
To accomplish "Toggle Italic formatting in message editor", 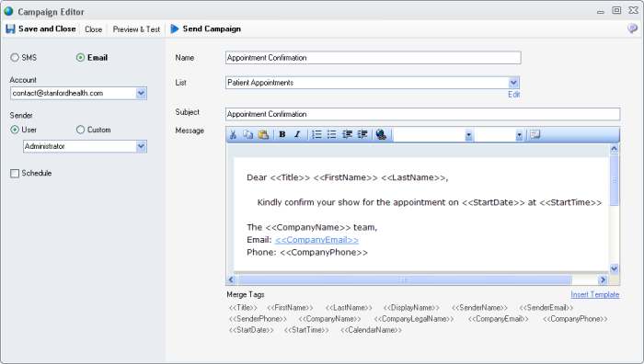I will click(x=297, y=134).
